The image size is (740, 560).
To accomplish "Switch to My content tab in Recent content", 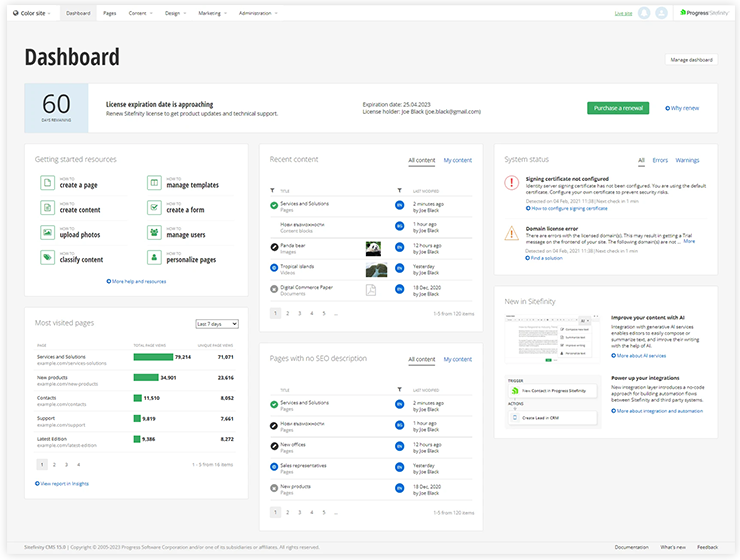I will click(x=457, y=160).
